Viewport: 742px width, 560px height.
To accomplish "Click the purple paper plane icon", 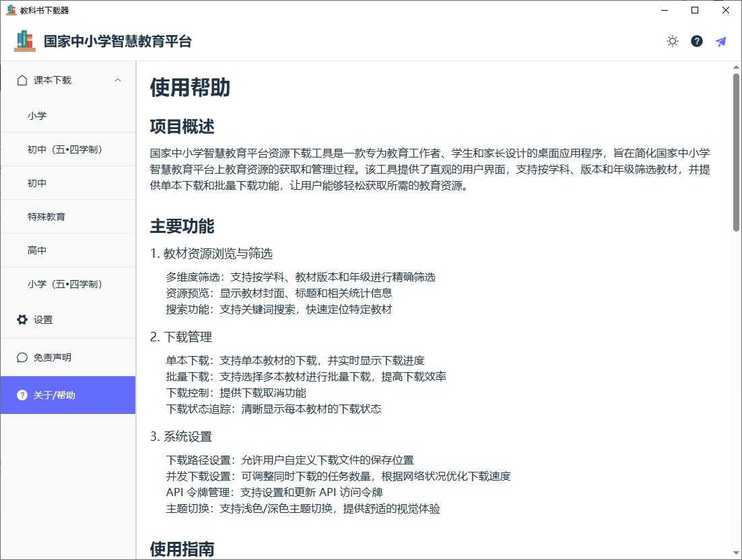I will 720,41.
